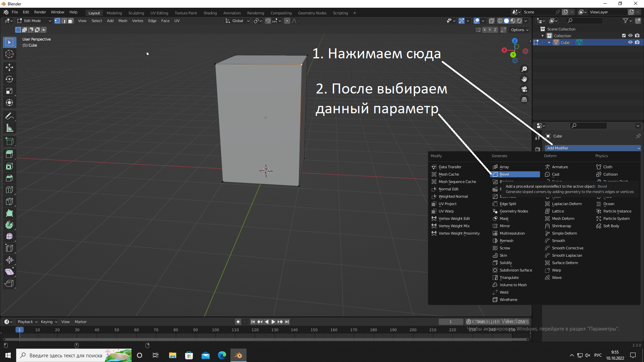Viewport: 644px width, 362px height.
Task: Enable face select mode
Action: [71, 21]
